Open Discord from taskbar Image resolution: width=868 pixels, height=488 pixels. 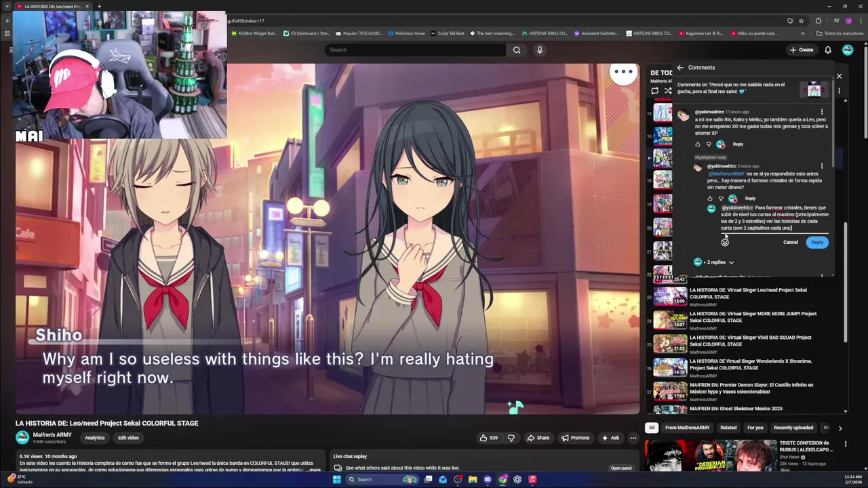pyautogui.click(x=488, y=479)
